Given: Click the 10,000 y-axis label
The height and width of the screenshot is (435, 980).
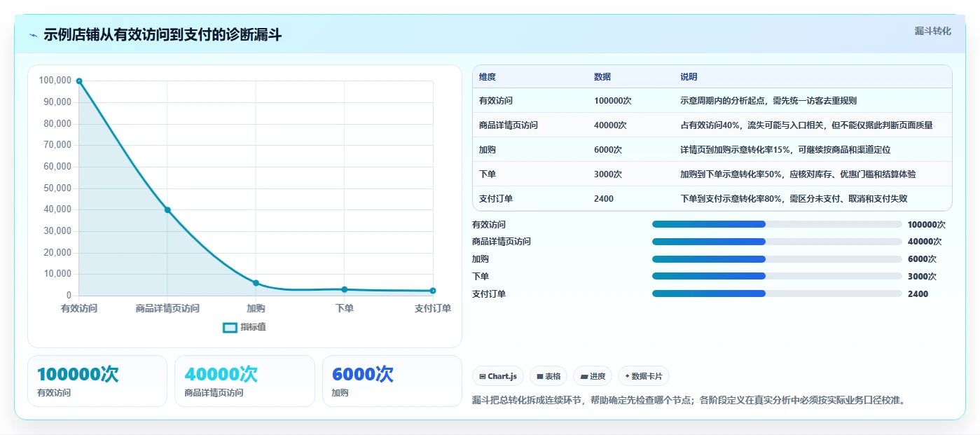Looking at the screenshot, I should [x=57, y=275].
